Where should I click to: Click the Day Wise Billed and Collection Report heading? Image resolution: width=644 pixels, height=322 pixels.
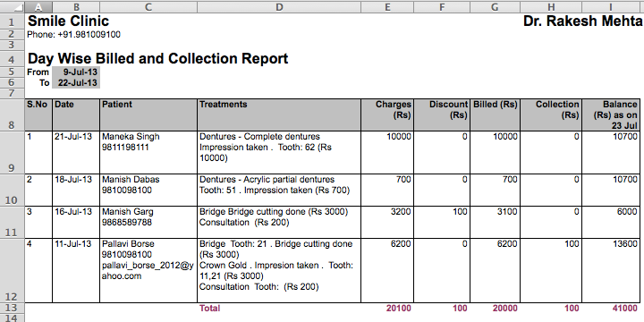point(157,58)
